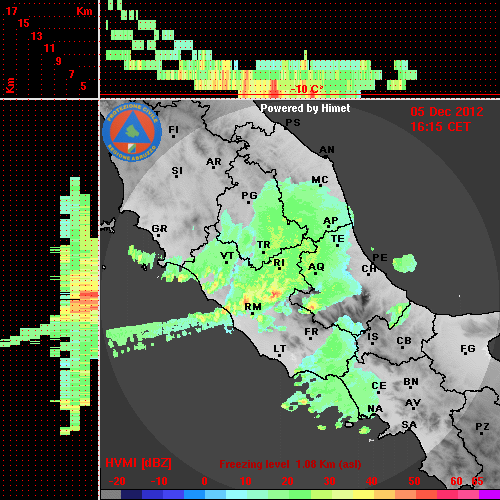Click the time '16:15 CET'

click(440, 127)
